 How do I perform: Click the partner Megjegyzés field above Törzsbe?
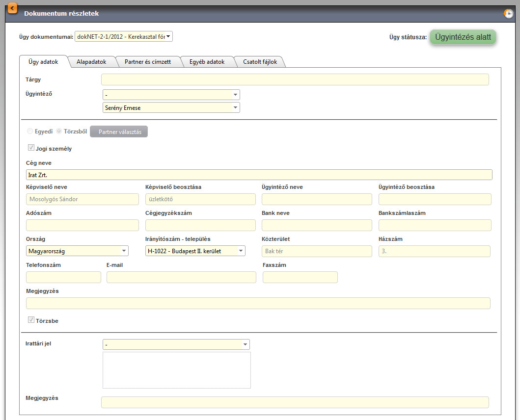coord(258,303)
